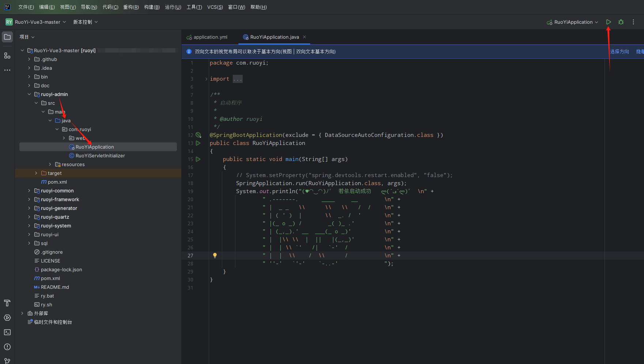Viewport: 644px width, 364px height.
Task: Open the Project tool window folder icon
Action: point(7,37)
